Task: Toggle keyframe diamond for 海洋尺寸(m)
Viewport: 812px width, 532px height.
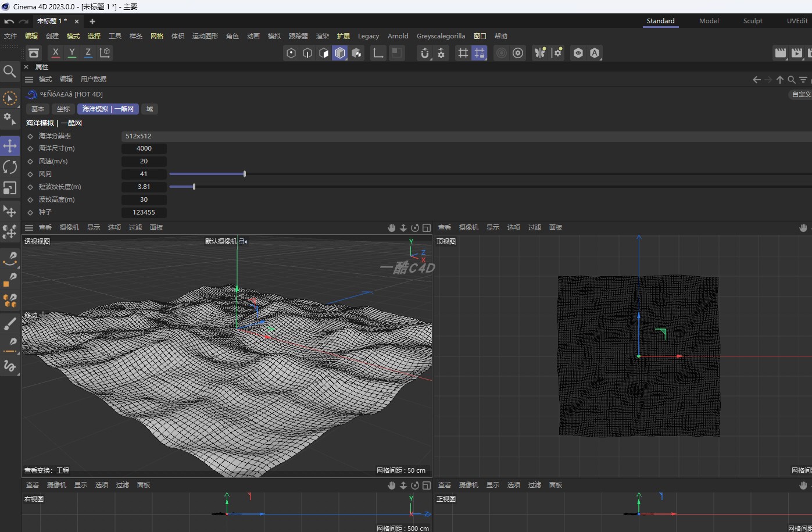Action: [x=30, y=149]
